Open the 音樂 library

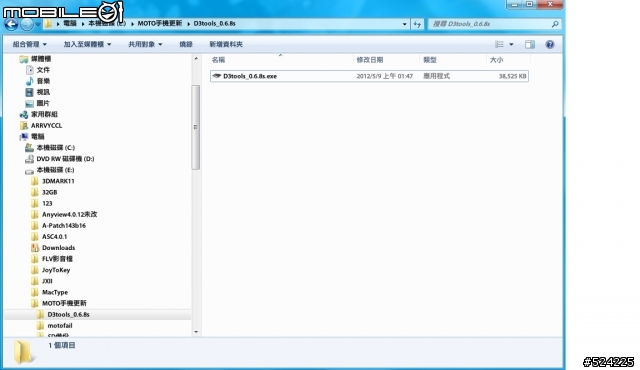[x=43, y=81]
